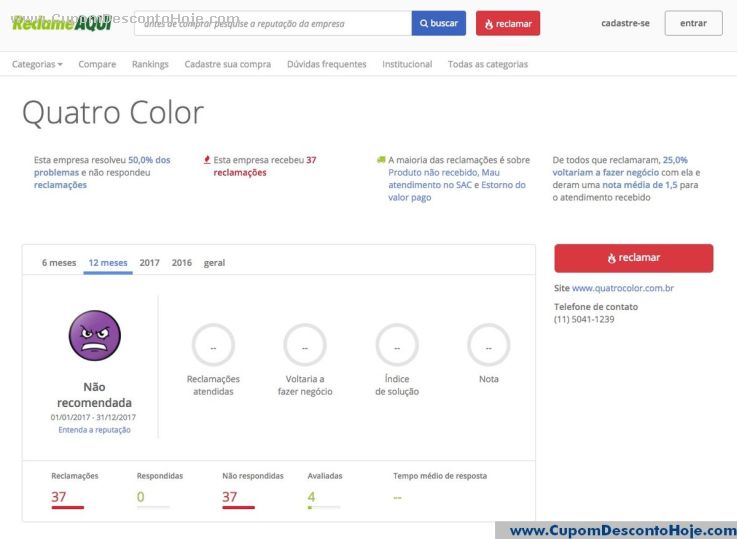Click the Não respondidas count 37
The height and width of the screenshot is (539, 737).
pyautogui.click(x=229, y=497)
